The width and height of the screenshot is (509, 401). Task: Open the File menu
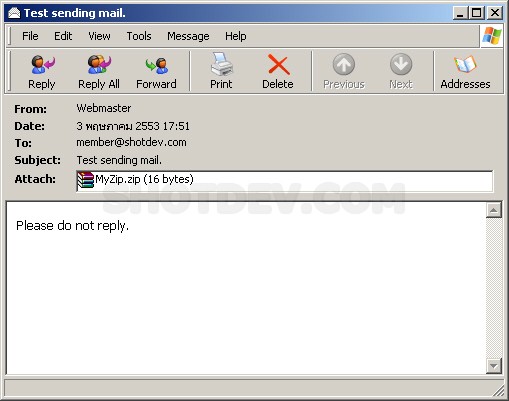(30, 36)
